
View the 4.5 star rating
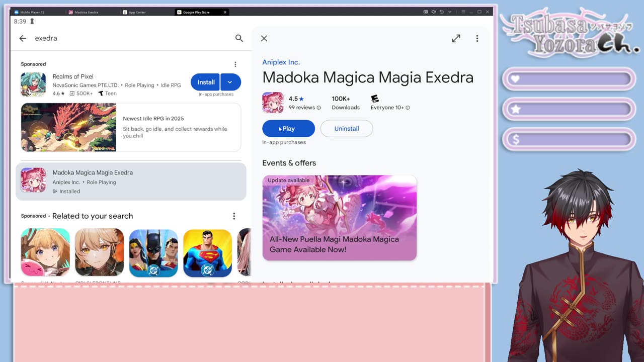pyautogui.click(x=296, y=99)
